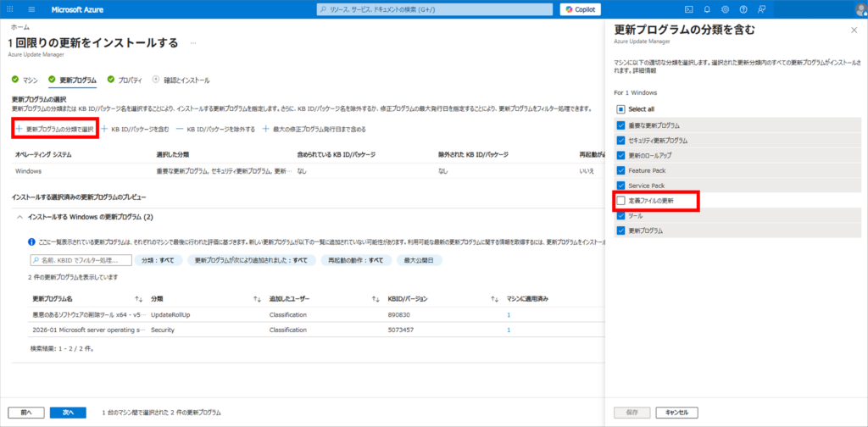Open the notifications bell

pos(707,9)
